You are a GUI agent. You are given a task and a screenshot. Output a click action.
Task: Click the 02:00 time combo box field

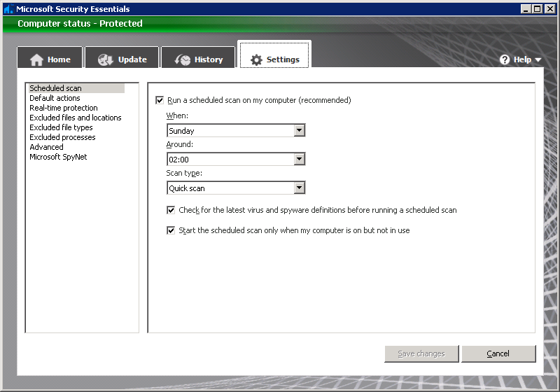coord(236,159)
